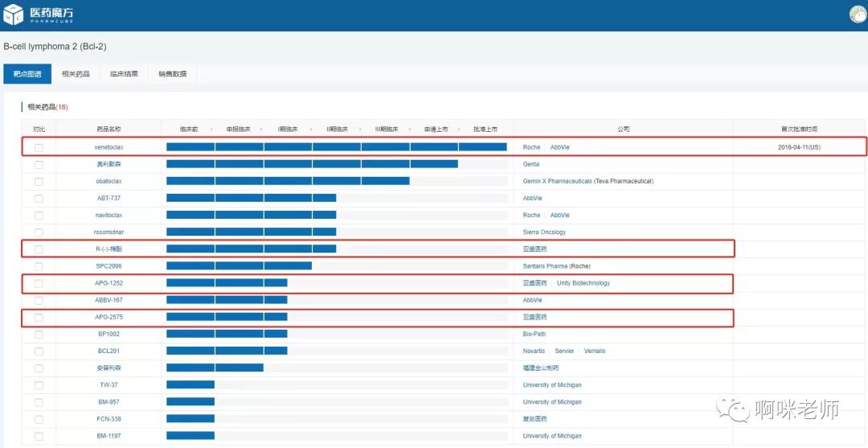This screenshot has height=448, width=868.
Task: Check the navitoclax compare box
Action: pyautogui.click(x=39, y=216)
